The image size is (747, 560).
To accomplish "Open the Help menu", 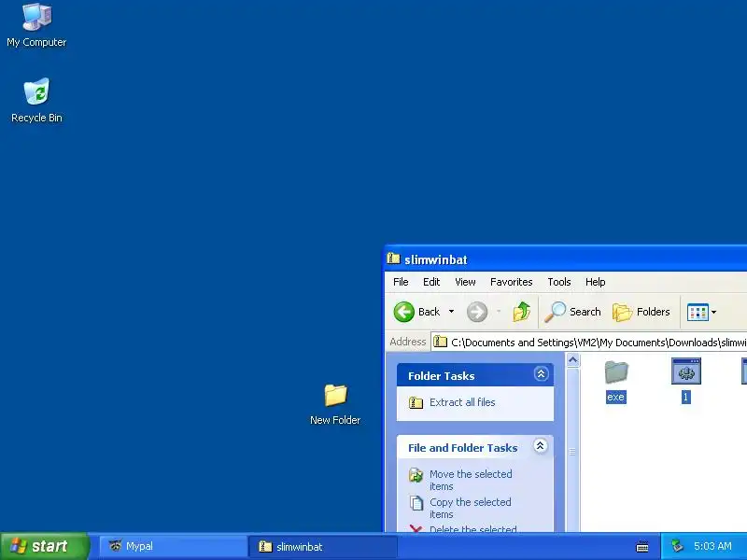I will [x=595, y=282].
